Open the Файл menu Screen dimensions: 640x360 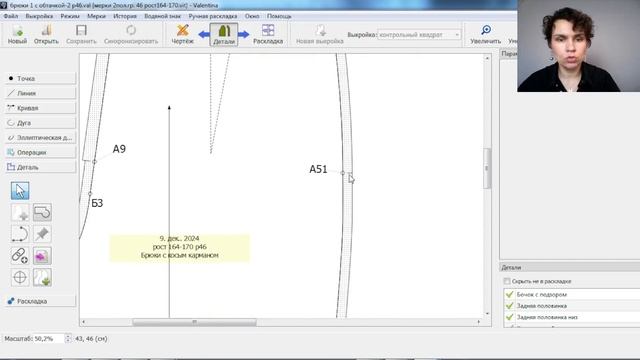pos(11,16)
